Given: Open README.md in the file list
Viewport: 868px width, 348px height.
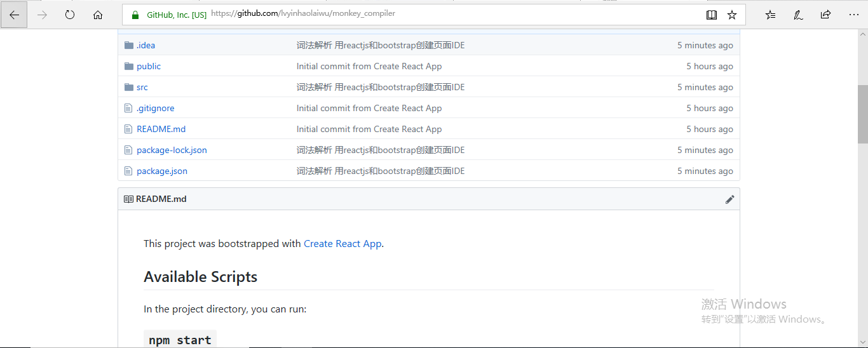Looking at the screenshot, I should pyautogui.click(x=161, y=129).
